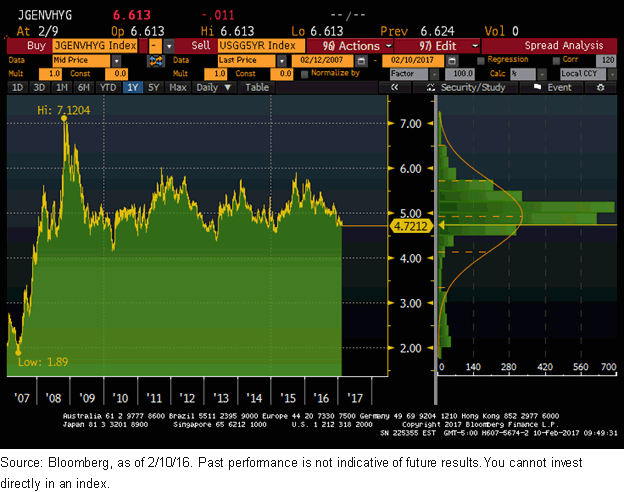Screen dimensions: 624x492
Task: Click the Security/Study button
Action: pos(466,88)
